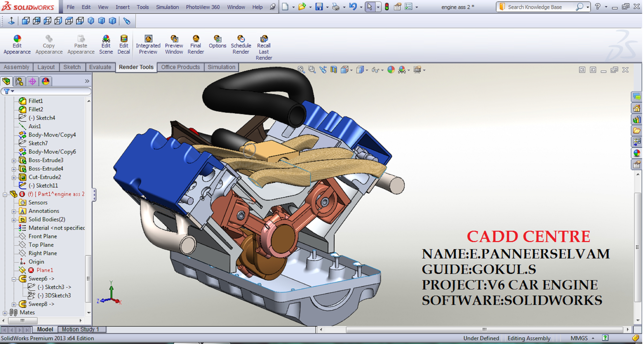
Task: Click the Rebuild traffic light icon
Action: (x=387, y=7)
